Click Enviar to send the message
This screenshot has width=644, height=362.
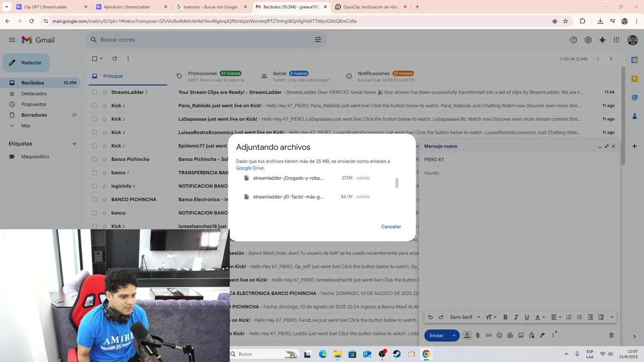436,335
